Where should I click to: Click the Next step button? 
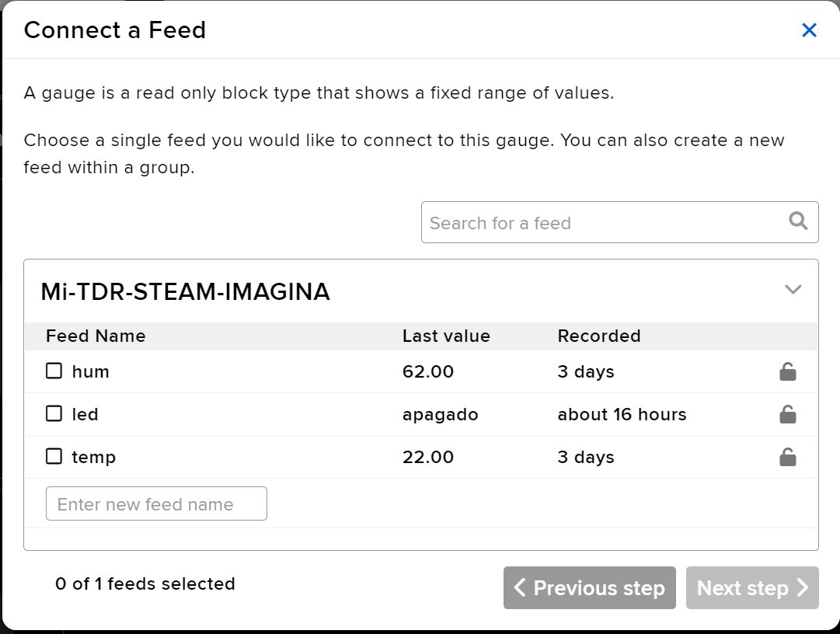[x=752, y=588]
